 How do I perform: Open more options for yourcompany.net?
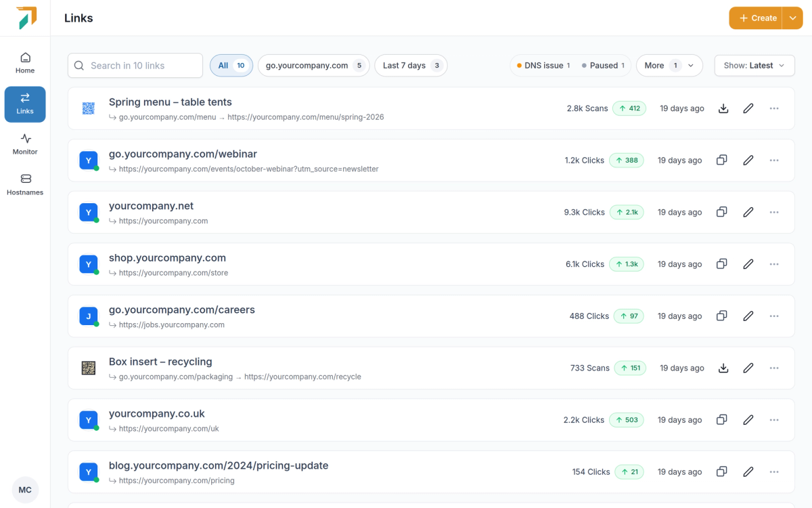(x=774, y=212)
